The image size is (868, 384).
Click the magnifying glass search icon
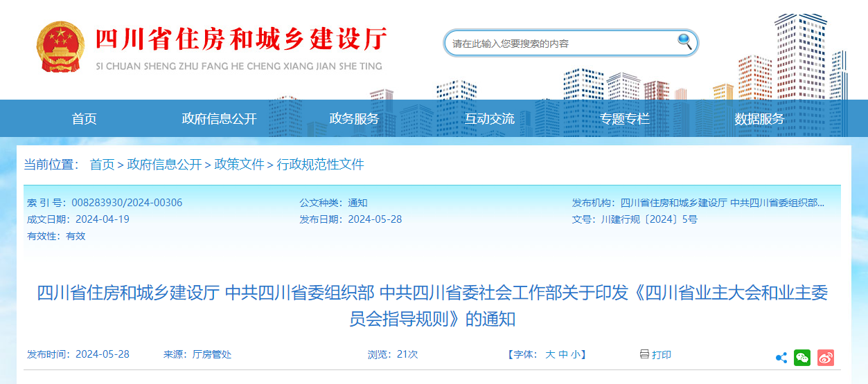[x=684, y=42]
